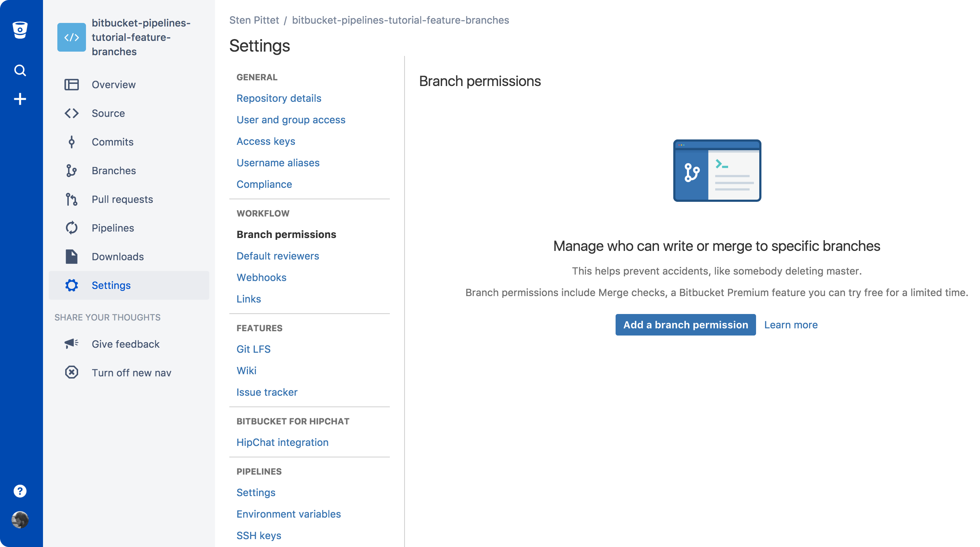The height and width of the screenshot is (547, 980).
Task: Click the Overview panel icon
Action: click(x=72, y=85)
